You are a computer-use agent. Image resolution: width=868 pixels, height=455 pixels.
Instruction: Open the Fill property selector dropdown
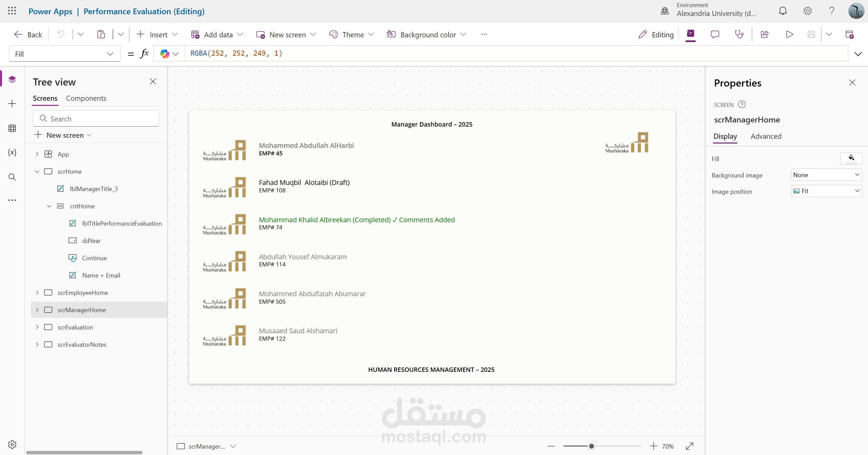pos(64,54)
